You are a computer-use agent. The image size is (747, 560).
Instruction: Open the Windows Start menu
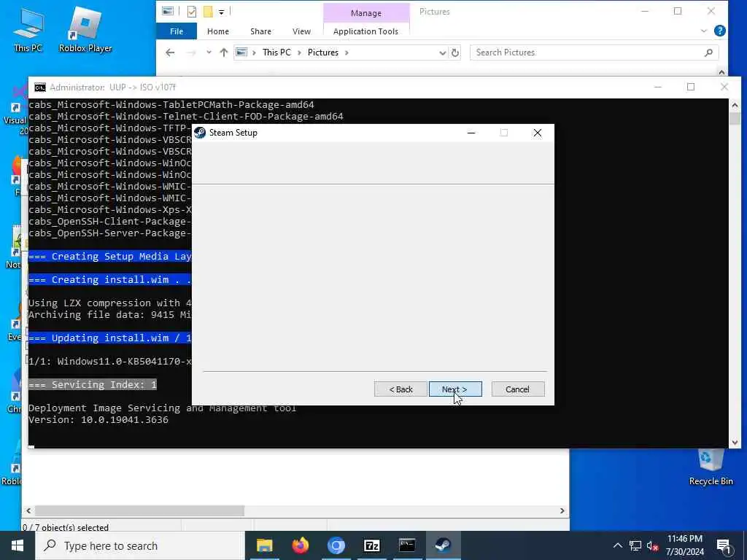18,545
